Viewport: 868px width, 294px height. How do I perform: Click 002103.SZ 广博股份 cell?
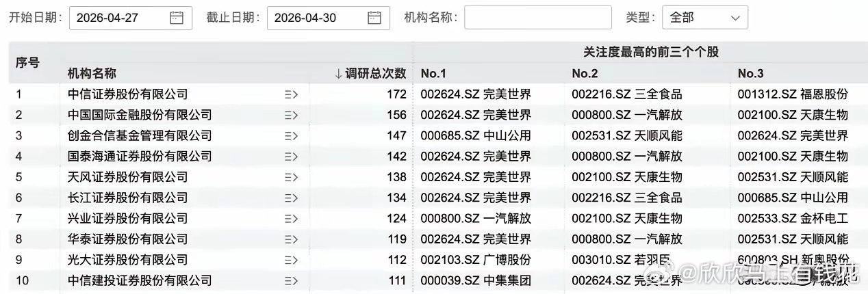point(476,260)
